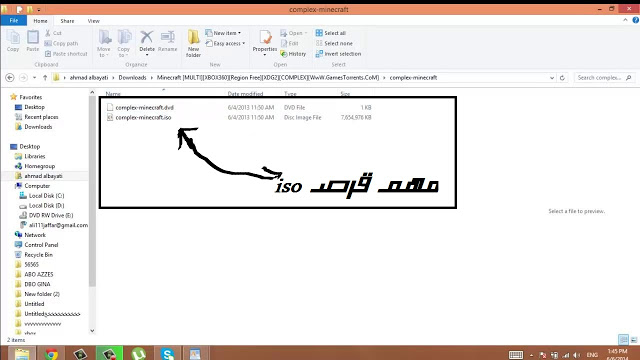Click the Delete icon in the ribbon
The height and width of the screenshot is (360, 640).
coord(147,41)
